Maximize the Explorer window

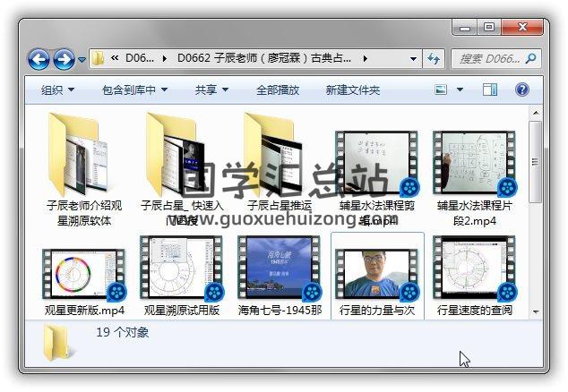point(489,28)
